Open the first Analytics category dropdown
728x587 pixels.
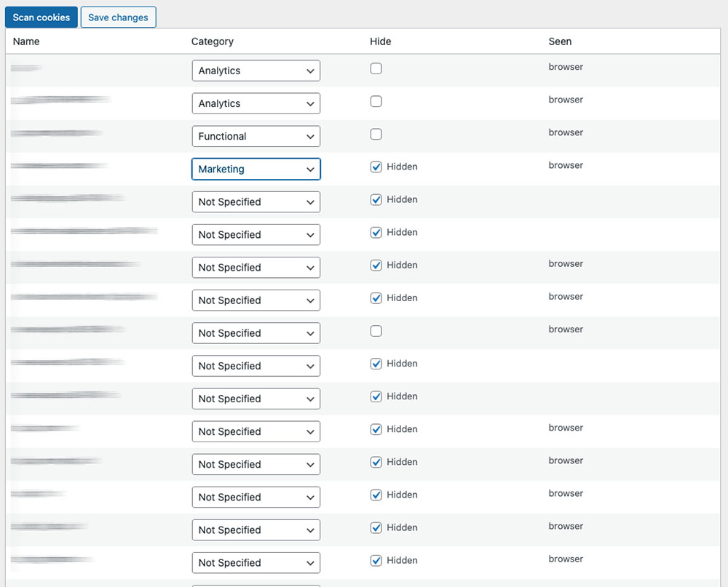[x=256, y=71]
